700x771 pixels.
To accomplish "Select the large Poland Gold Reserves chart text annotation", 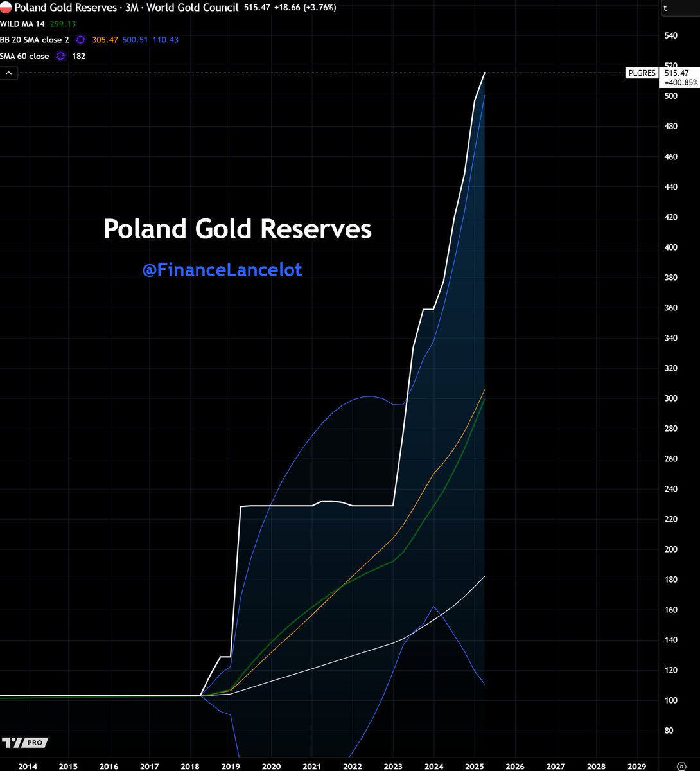I will coord(238,229).
